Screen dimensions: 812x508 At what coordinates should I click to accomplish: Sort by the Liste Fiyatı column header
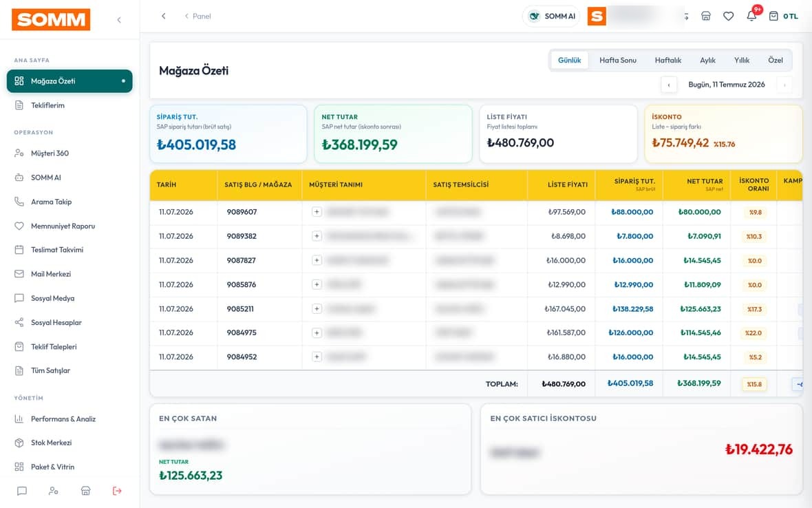point(568,184)
